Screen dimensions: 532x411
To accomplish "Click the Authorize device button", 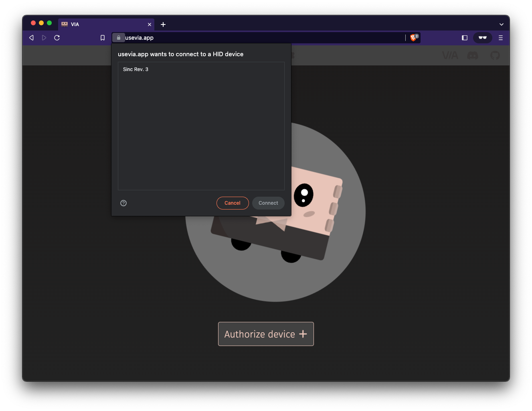I will (x=266, y=334).
